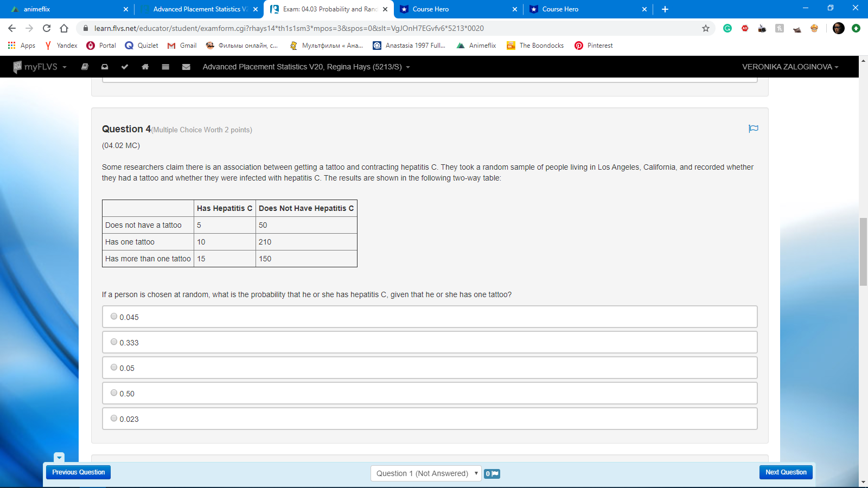868x488 pixels.
Task: Click the page vertical scrollbar thumb
Action: pos(863,252)
